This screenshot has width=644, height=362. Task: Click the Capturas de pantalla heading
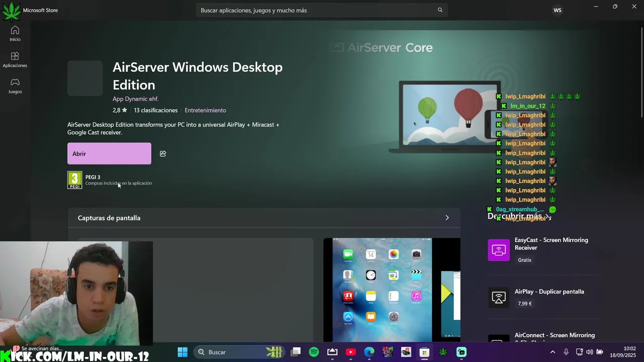(109, 218)
